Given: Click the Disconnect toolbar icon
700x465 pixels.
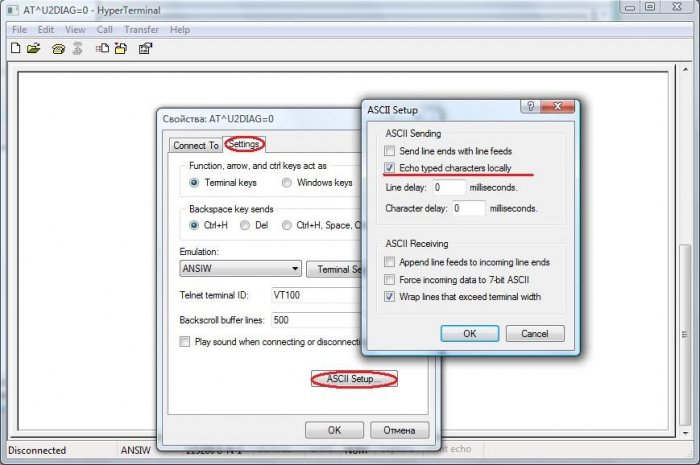Looking at the screenshot, I should (x=76, y=48).
